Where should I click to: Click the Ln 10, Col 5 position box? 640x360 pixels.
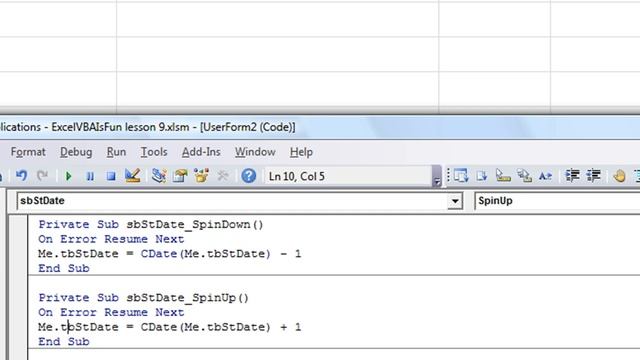click(x=348, y=176)
